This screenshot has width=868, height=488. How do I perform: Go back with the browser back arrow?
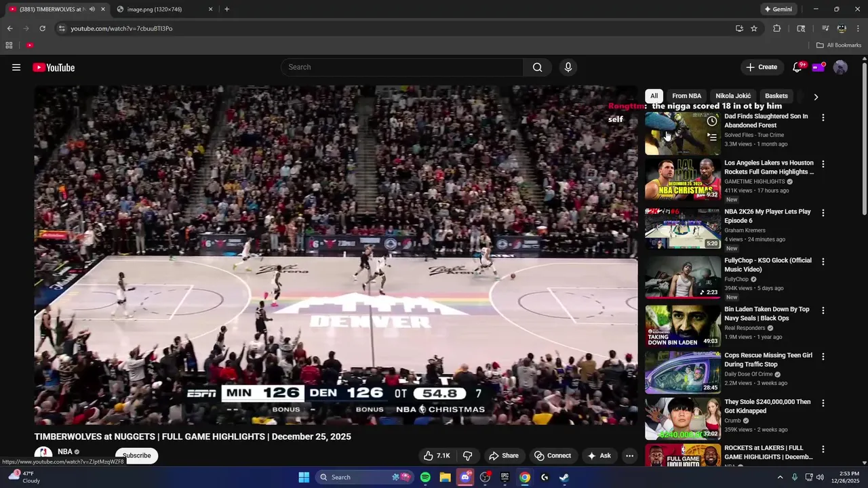[x=9, y=28]
